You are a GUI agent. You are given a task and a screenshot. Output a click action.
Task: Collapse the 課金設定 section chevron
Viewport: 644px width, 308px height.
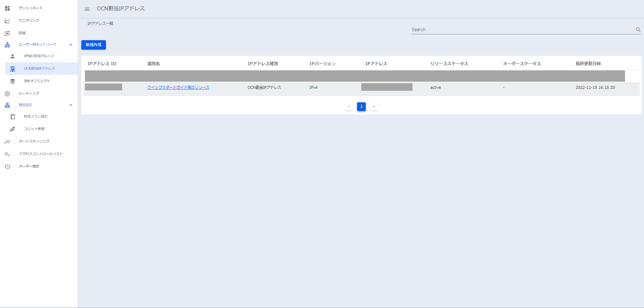pos(71,105)
